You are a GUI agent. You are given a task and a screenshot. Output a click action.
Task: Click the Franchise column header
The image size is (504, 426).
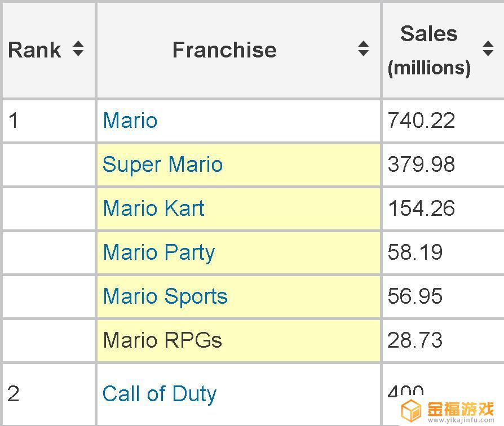coord(239,50)
